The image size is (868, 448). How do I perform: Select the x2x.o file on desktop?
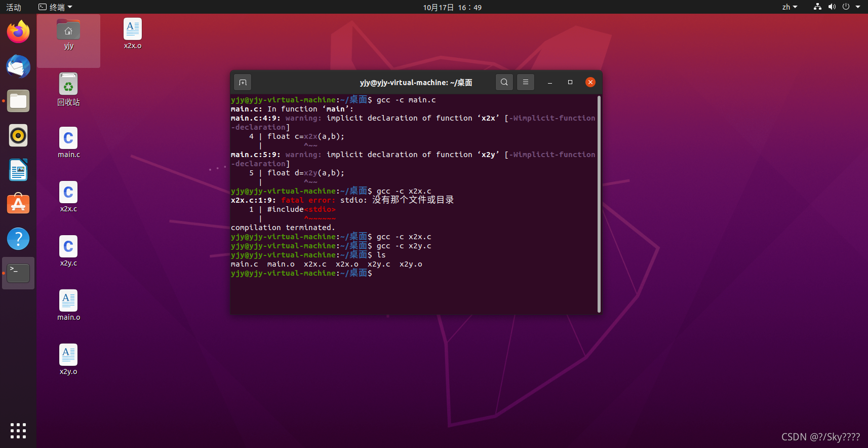point(133,34)
